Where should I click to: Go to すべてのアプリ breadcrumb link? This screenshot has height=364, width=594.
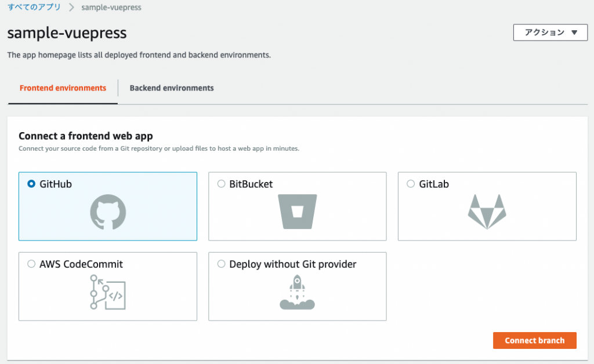[34, 7]
